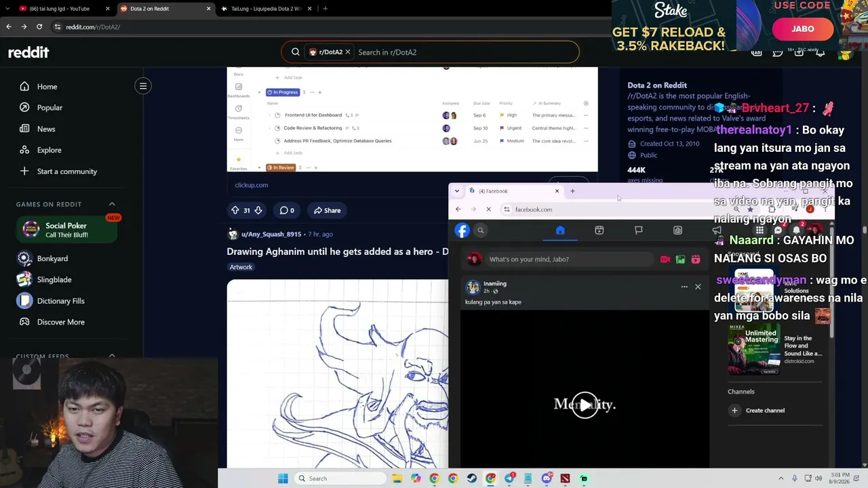The image size is (868, 488).
Task: Hide Inamiing's post with the X
Action: coord(698,287)
